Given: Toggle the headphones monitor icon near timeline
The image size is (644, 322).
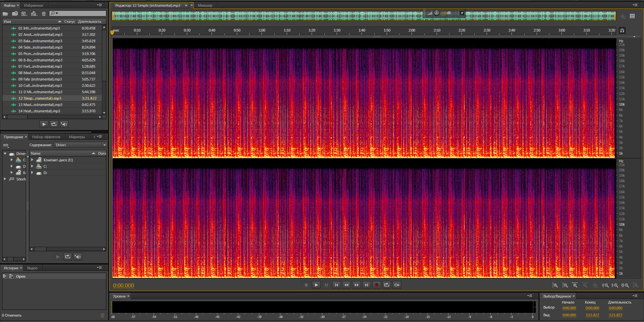Looking at the screenshot, I should [x=622, y=31].
